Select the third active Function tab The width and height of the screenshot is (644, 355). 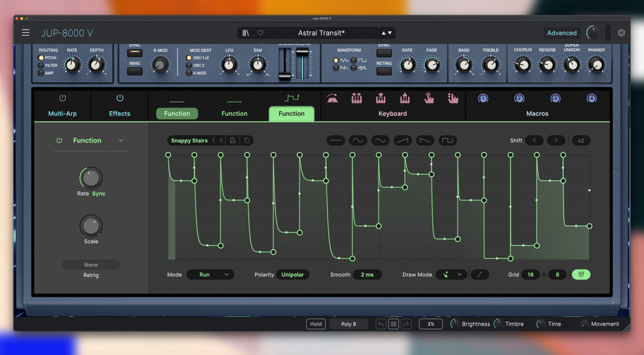pyautogui.click(x=292, y=114)
